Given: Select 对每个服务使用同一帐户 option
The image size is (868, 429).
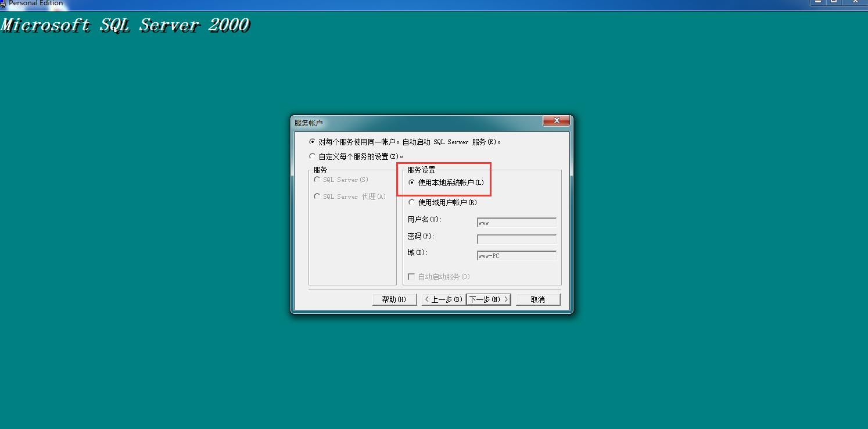Looking at the screenshot, I should pos(313,141).
